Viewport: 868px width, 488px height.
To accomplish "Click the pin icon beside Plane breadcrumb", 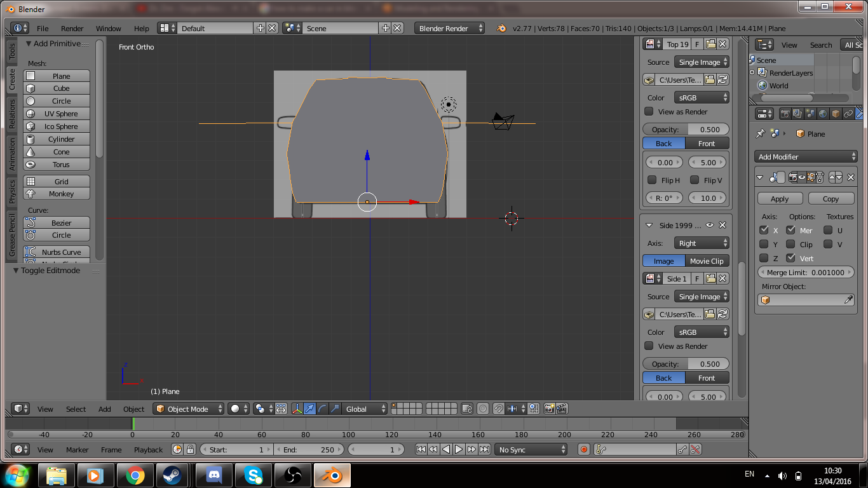I will (x=760, y=134).
